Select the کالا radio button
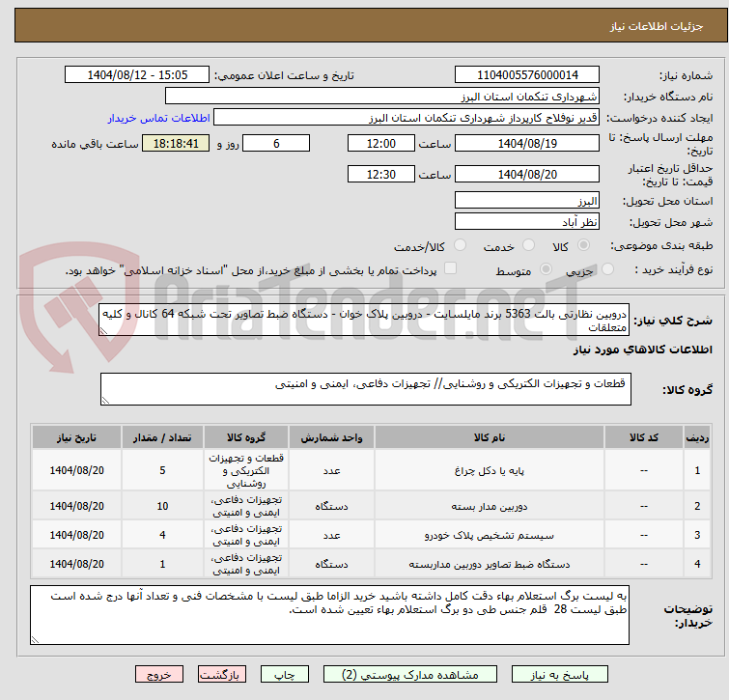The height and width of the screenshot is (700, 729). (x=583, y=244)
